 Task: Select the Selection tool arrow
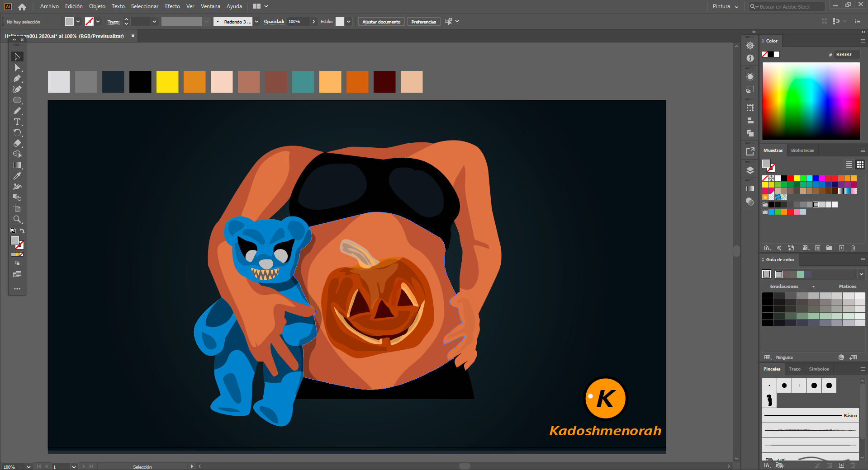[17, 57]
